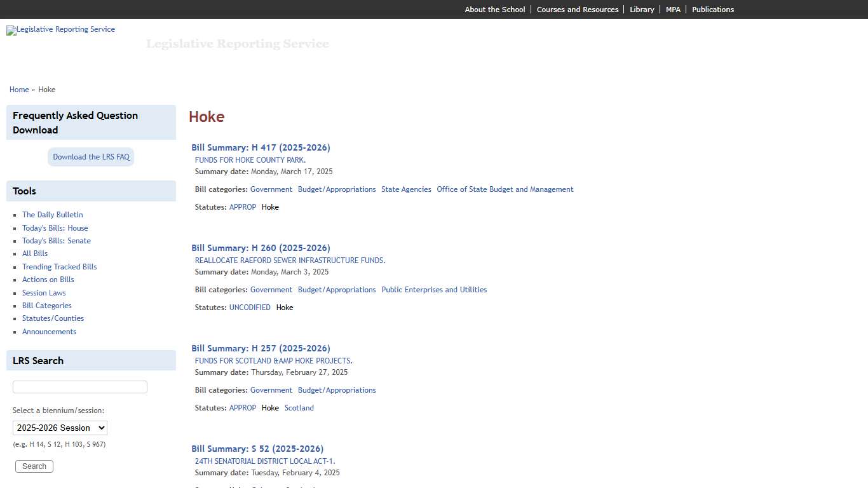The height and width of the screenshot is (488, 868).
Task: View Today's Bills: Senate
Action: coord(56,240)
